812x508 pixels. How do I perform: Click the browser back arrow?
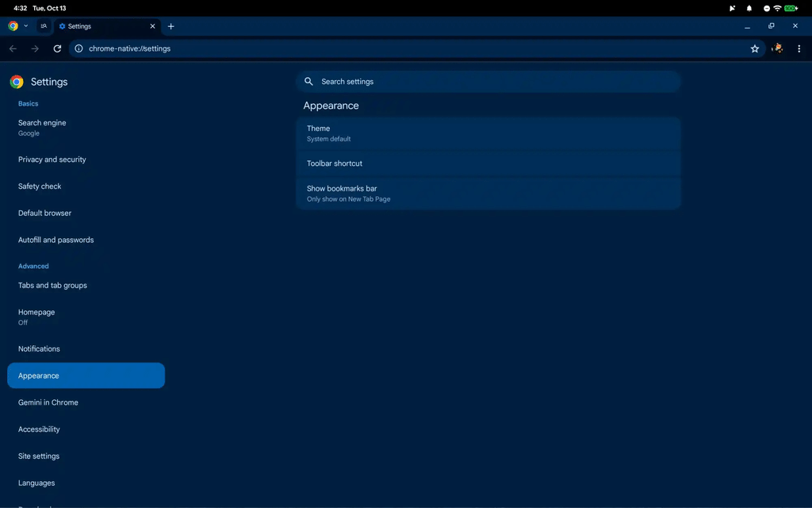[13, 48]
